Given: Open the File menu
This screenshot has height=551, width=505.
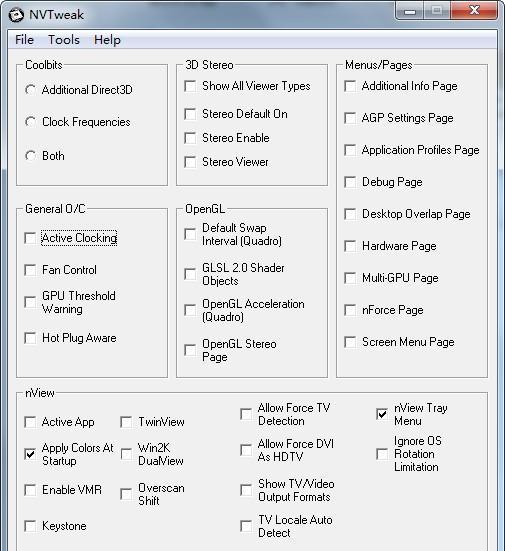Looking at the screenshot, I should click(x=24, y=40).
